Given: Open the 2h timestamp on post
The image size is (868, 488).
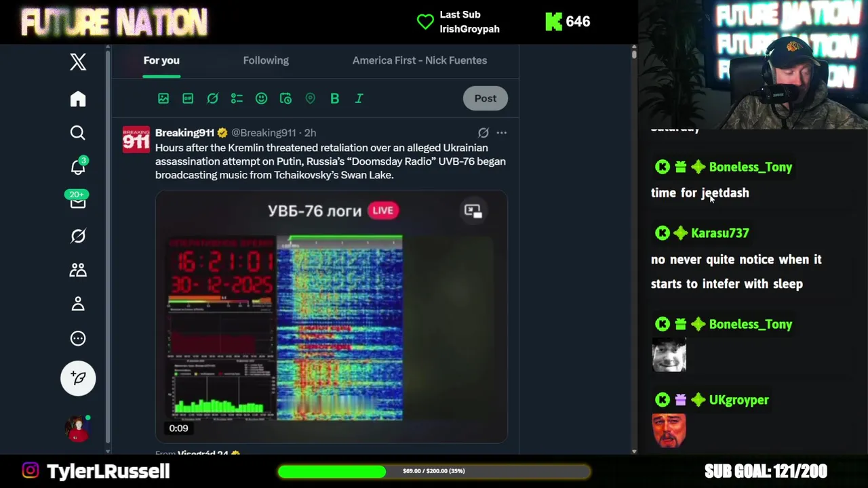Looking at the screenshot, I should [310, 133].
